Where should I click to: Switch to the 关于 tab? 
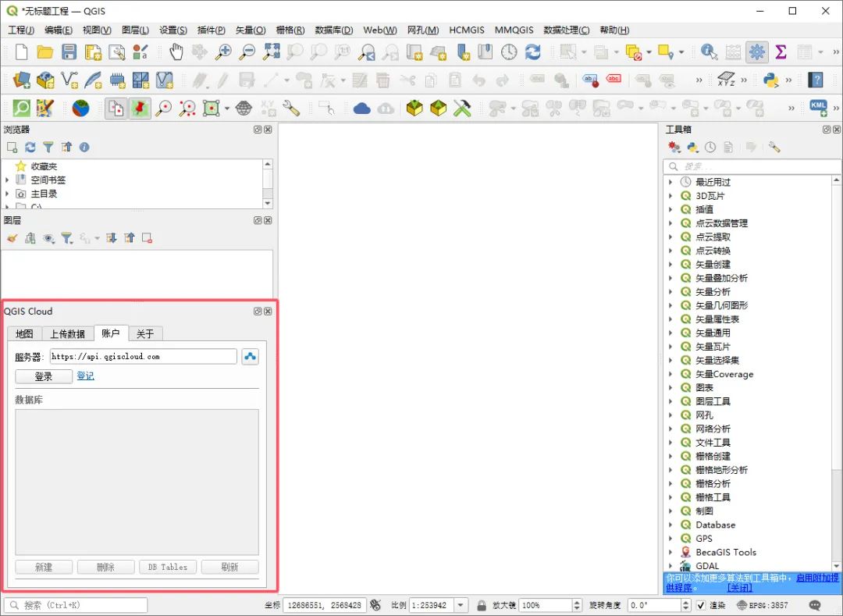pyautogui.click(x=145, y=334)
